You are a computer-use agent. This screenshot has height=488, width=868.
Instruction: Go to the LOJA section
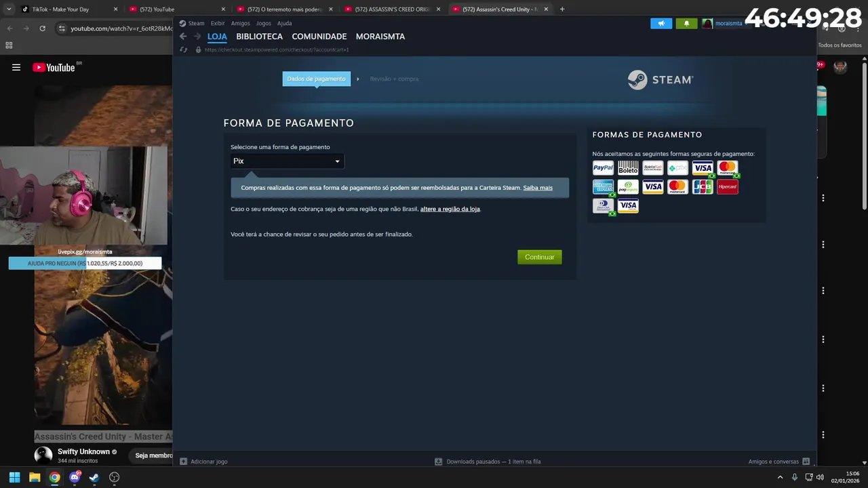217,37
